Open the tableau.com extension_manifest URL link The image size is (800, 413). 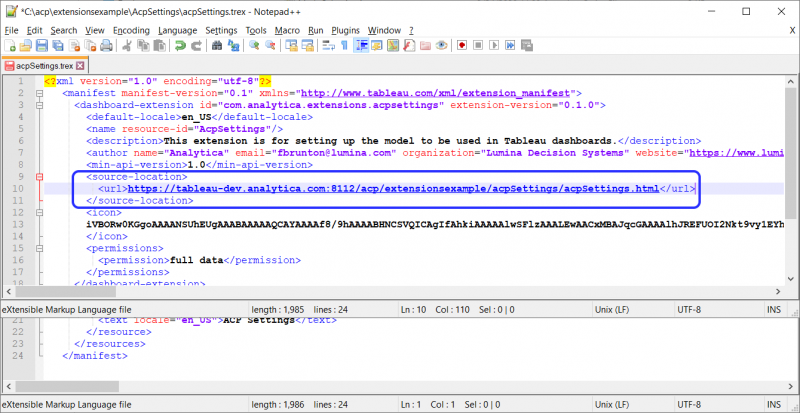point(435,93)
